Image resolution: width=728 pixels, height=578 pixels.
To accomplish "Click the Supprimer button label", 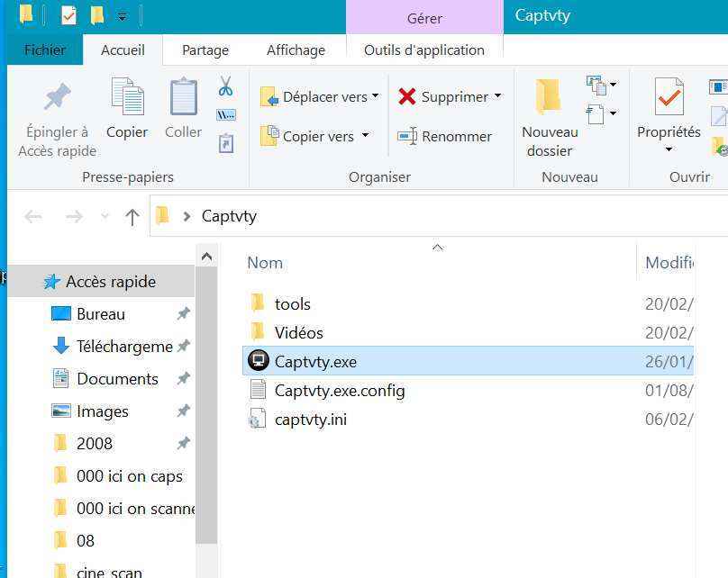I will tap(455, 96).
